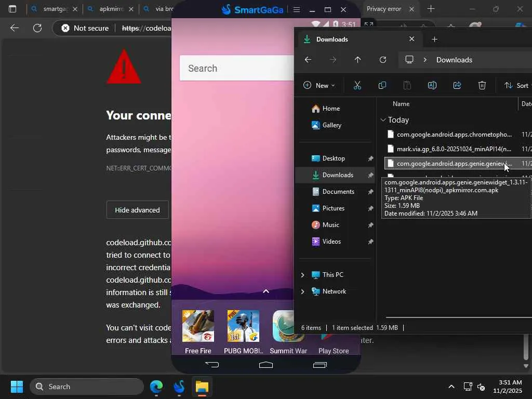Open the Windows Start menu
This screenshot has width=532, height=399.
coord(17,387)
